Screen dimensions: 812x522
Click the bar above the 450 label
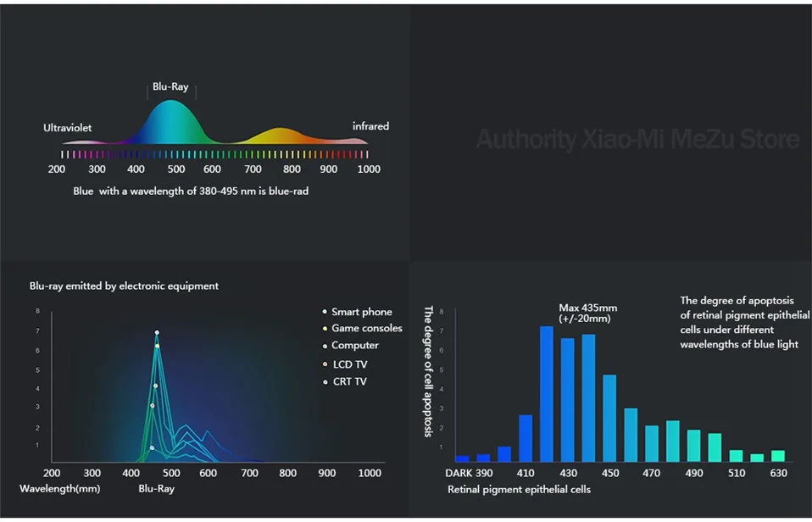[609, 419]
